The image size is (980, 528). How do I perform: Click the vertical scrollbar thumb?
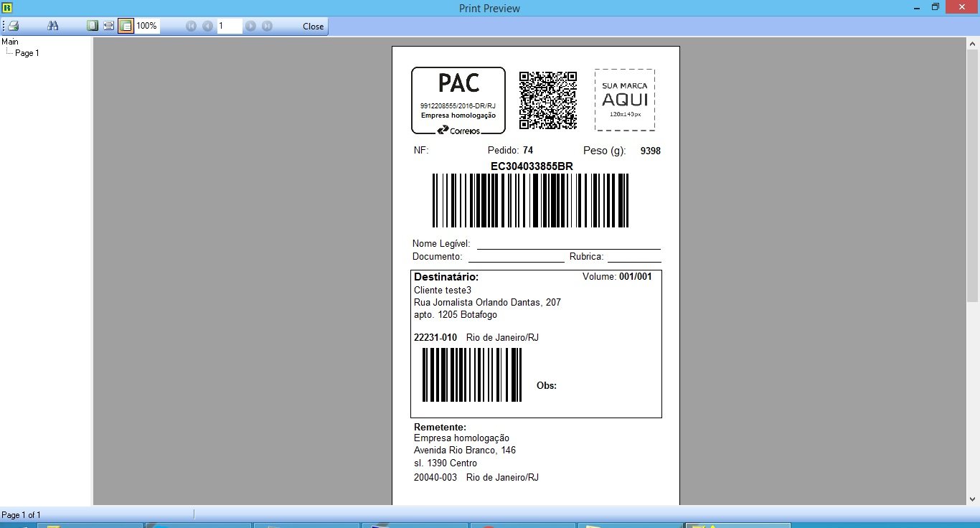click(973, 175)
